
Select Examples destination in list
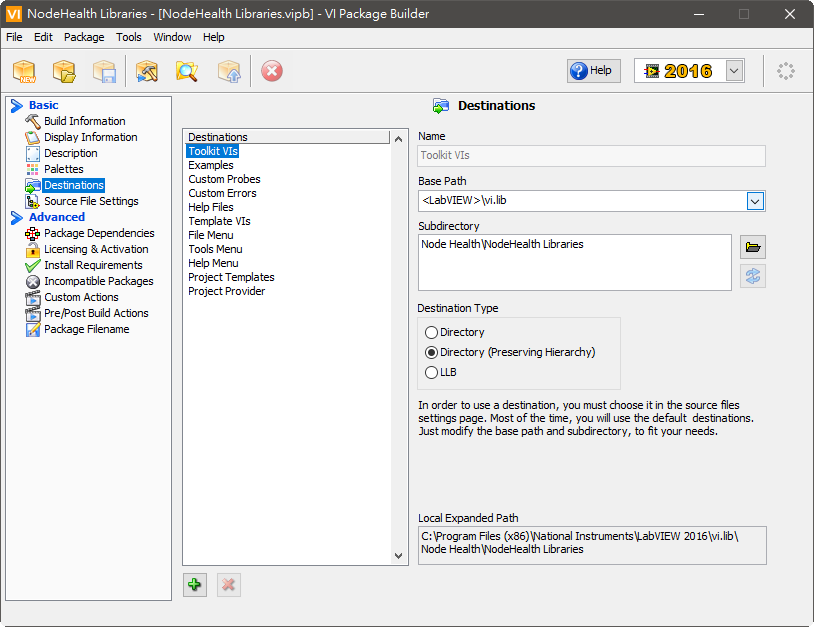point(211,165)
